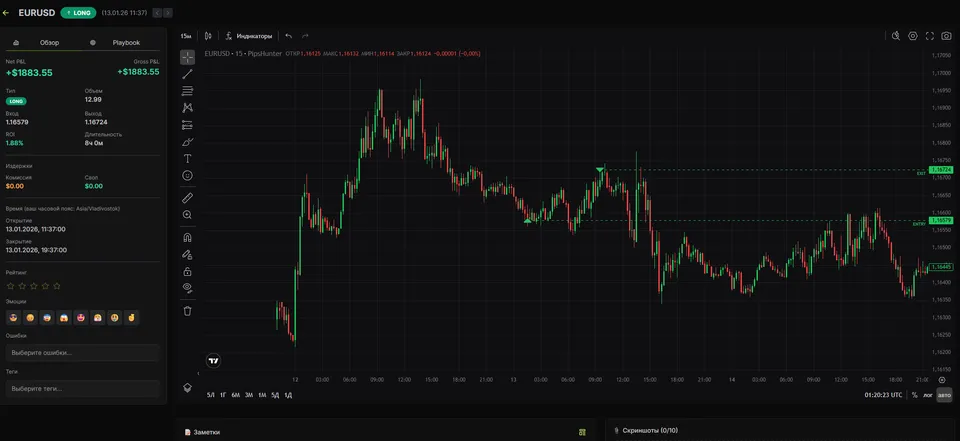Click the green LONG badge in header

[78, 13]
